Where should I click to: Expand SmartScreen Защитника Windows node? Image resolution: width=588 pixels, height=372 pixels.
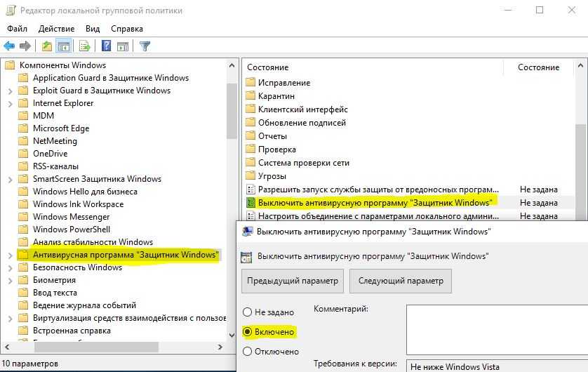10,180
